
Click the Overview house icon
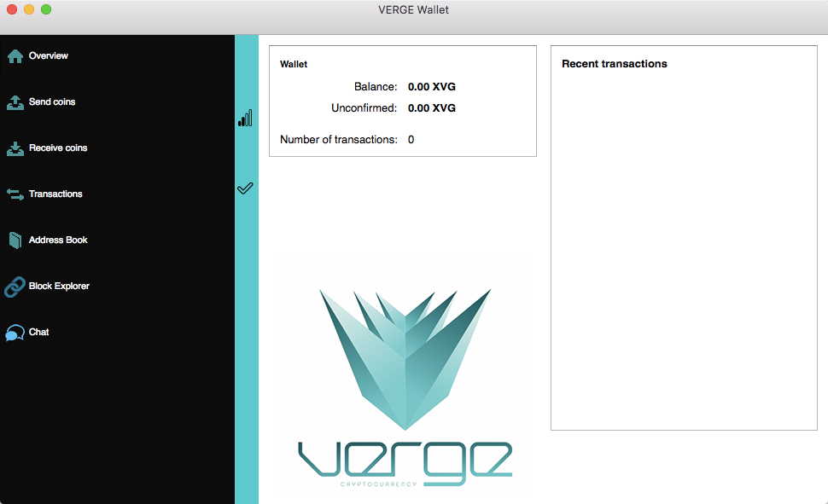[15, 56]
